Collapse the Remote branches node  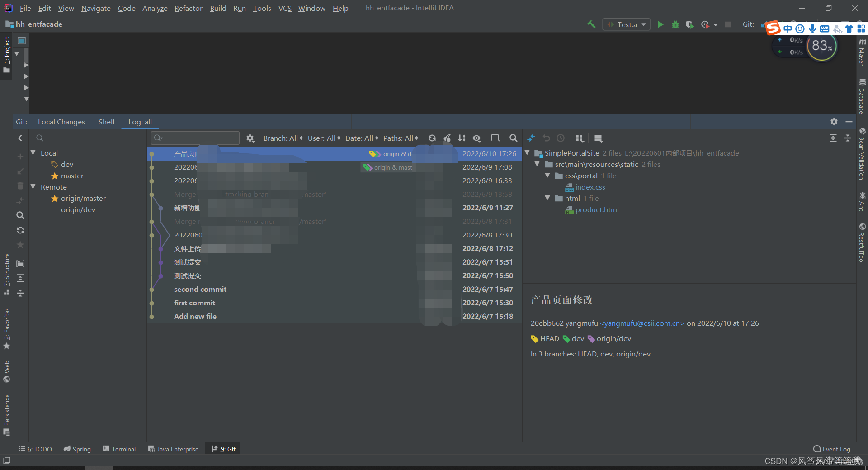click(33, 187)
